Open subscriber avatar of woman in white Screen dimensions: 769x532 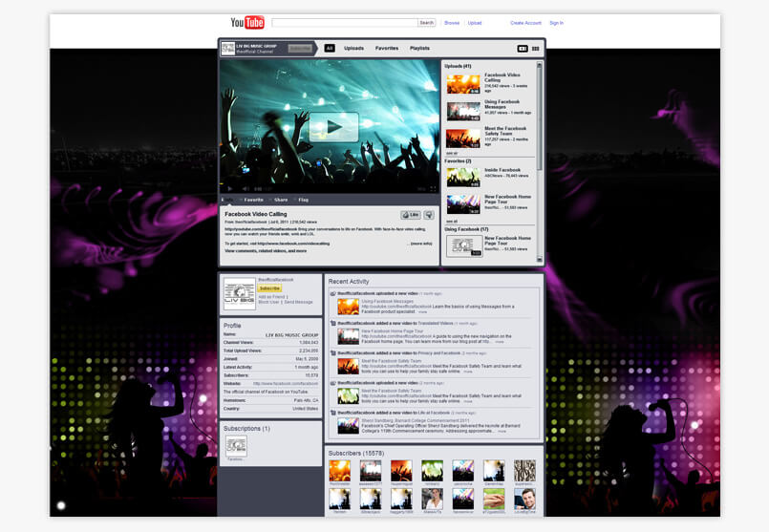(x=432, y=500)
